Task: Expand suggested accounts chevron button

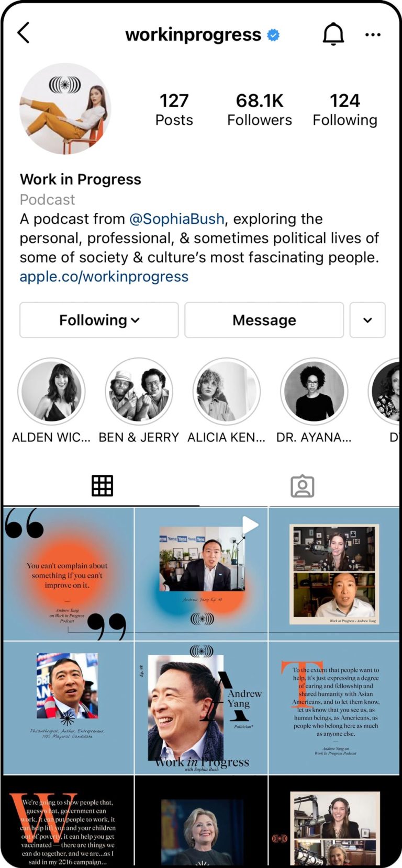Action: (367, 320)
